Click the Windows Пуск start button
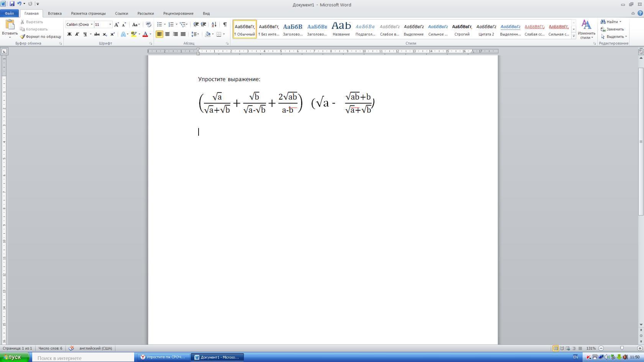 tap(15, 357)
